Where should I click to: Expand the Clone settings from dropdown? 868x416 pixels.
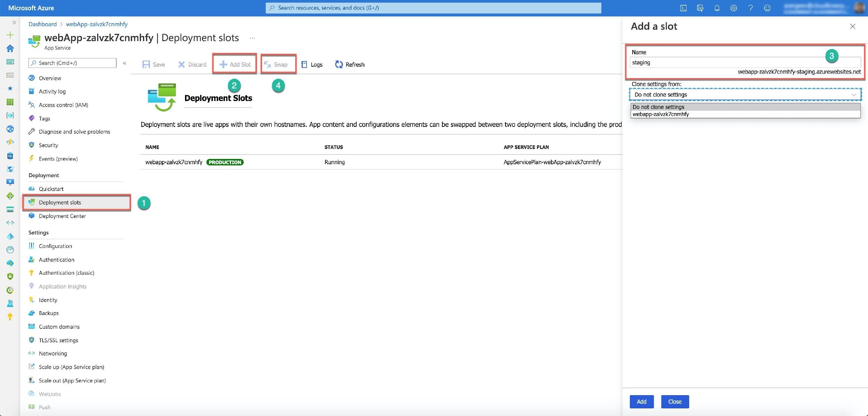[745, 94]
